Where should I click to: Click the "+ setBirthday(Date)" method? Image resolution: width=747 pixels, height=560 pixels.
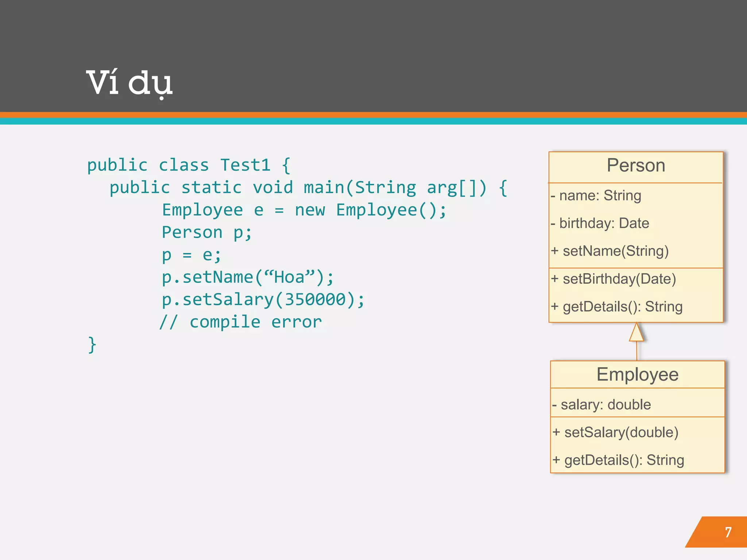click(614, 279)
